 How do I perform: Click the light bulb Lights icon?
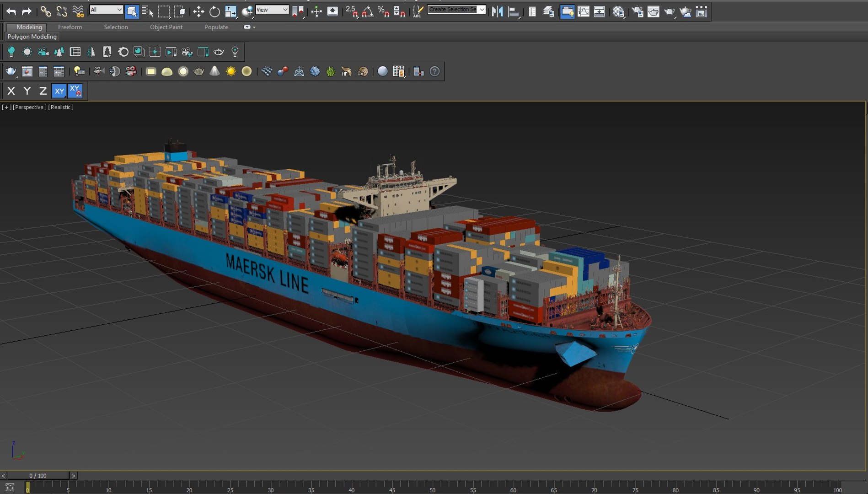point(11,52)
